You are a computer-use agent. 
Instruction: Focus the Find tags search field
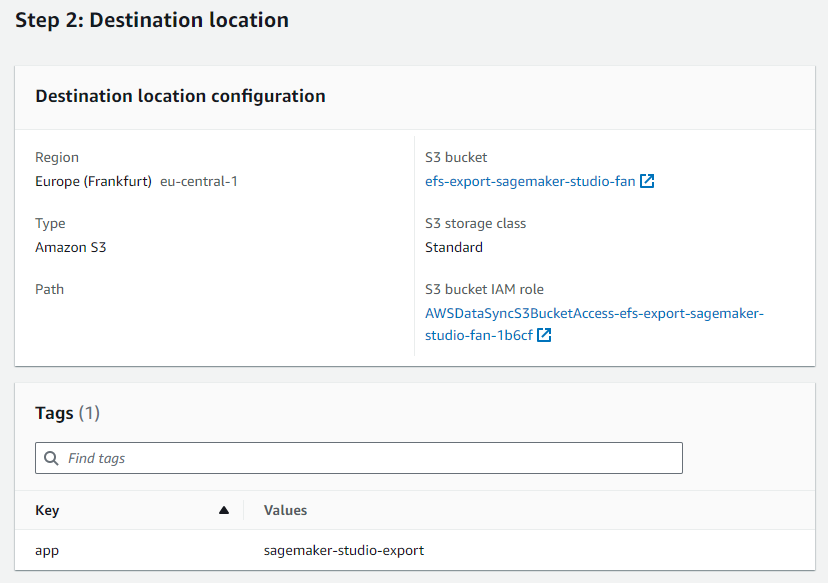click(x=359, y=458)
